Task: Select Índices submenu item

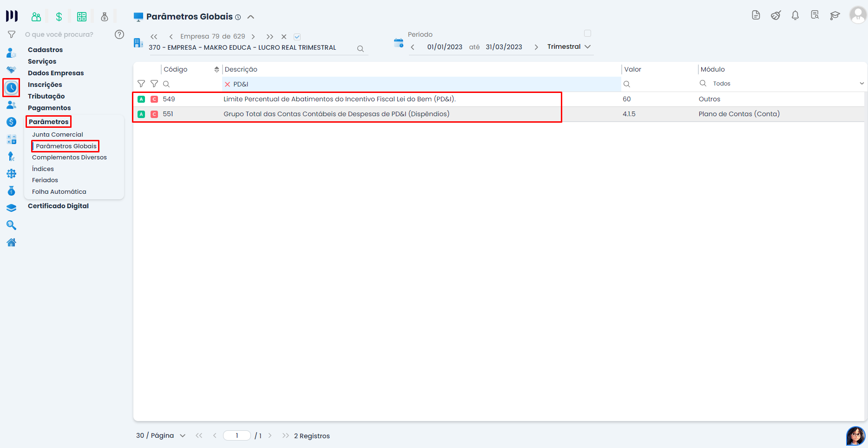Action: point(43,169)
